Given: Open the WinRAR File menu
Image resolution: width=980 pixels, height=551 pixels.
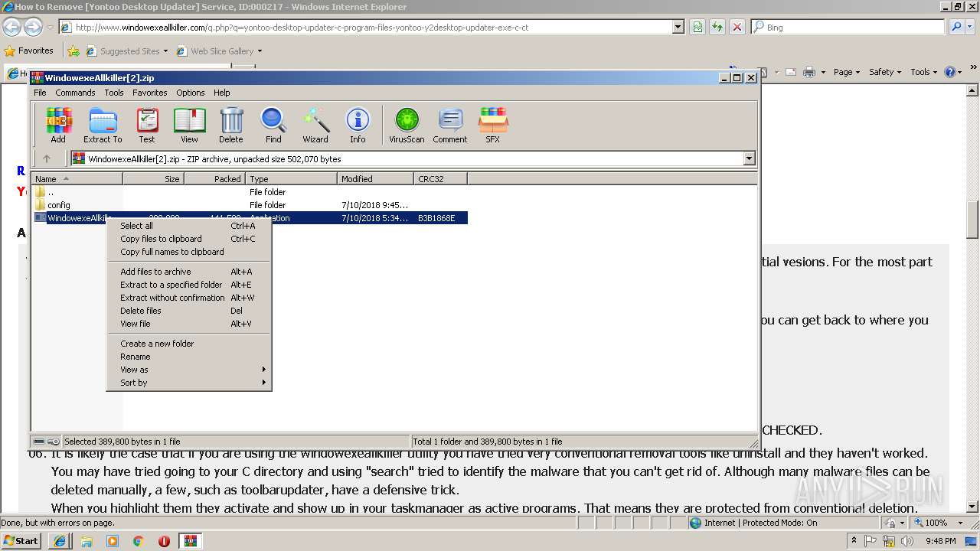Looking at the screenshot, I should click(40, 93).
